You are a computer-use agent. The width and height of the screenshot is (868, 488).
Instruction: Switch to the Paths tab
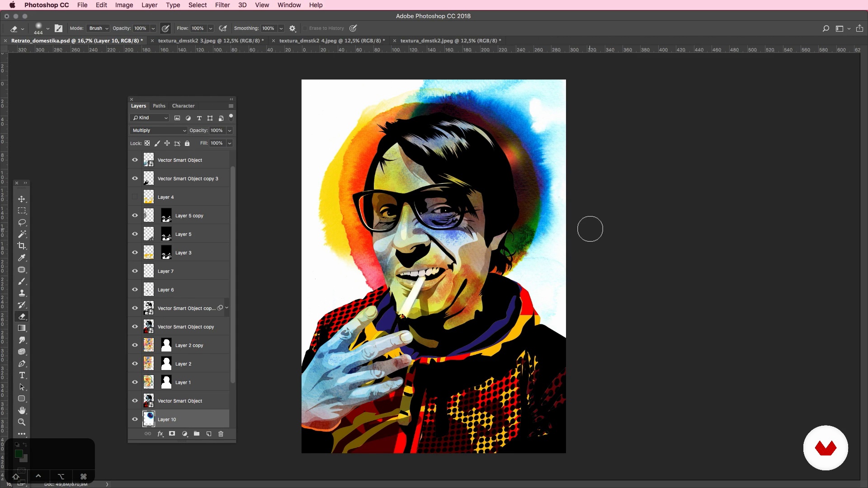(x=159, y=106)
